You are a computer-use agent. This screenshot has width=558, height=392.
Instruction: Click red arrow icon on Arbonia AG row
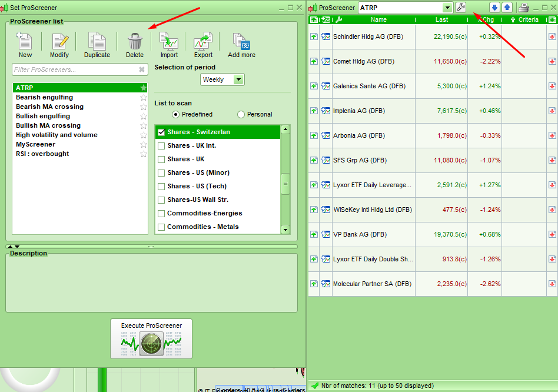click(x=552, y=135)
